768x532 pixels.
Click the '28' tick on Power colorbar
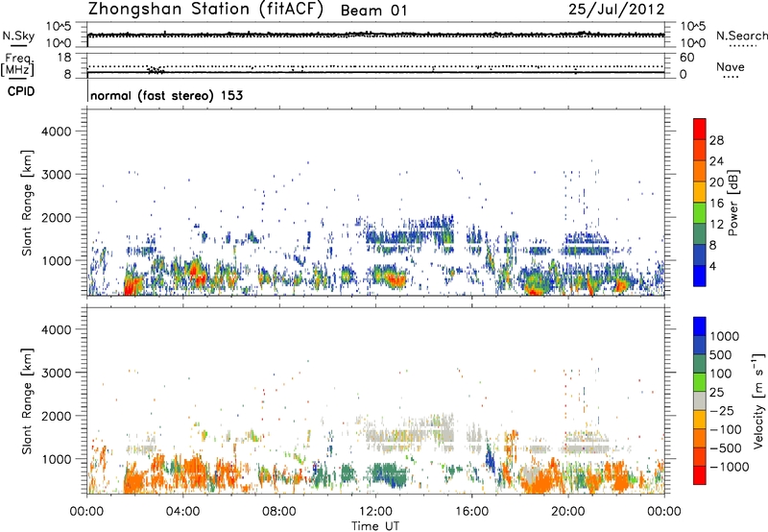pyautogui.click(x=716, y=140)
